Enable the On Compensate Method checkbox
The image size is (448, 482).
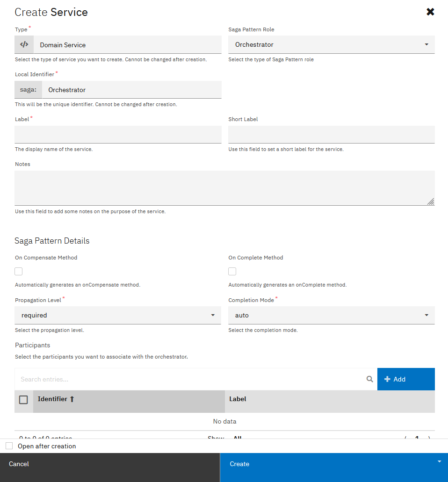[x=18, y=271]
